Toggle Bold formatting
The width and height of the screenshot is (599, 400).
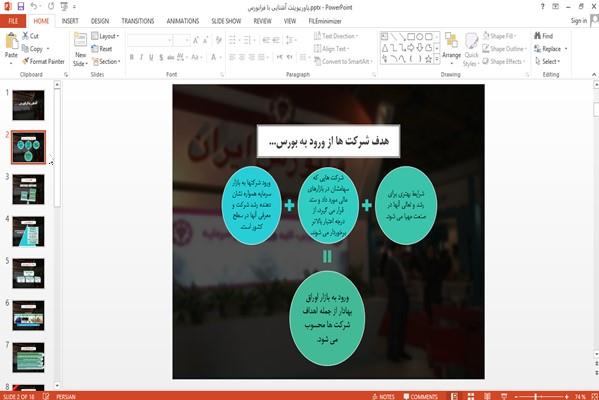132,57
